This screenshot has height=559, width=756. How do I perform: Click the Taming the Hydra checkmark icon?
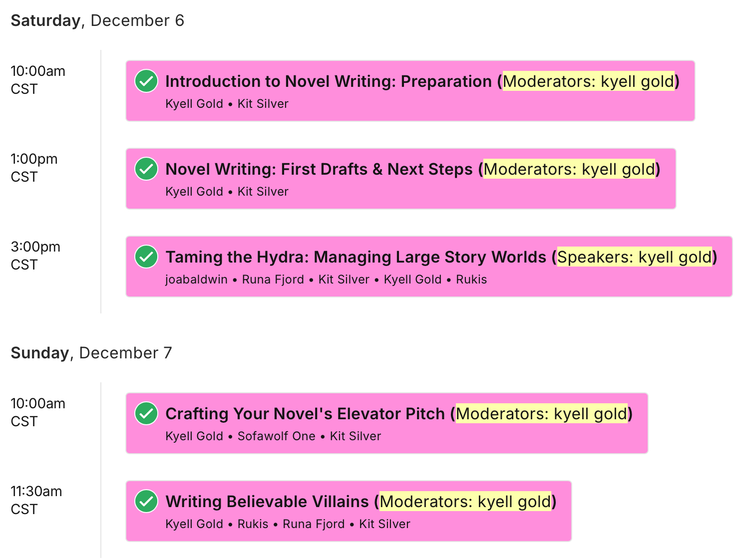coord(146,257)
